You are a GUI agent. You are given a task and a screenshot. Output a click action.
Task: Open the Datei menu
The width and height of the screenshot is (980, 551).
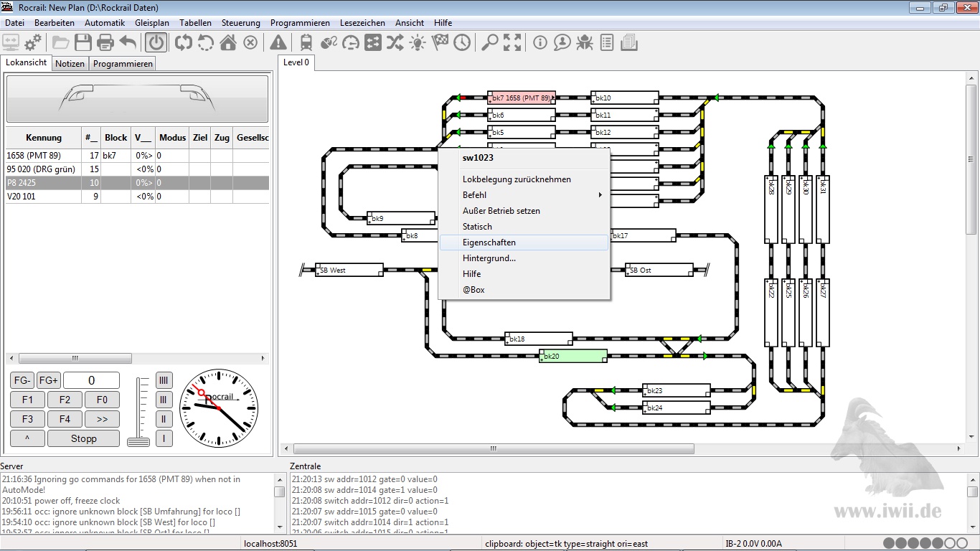click(14, 23)
